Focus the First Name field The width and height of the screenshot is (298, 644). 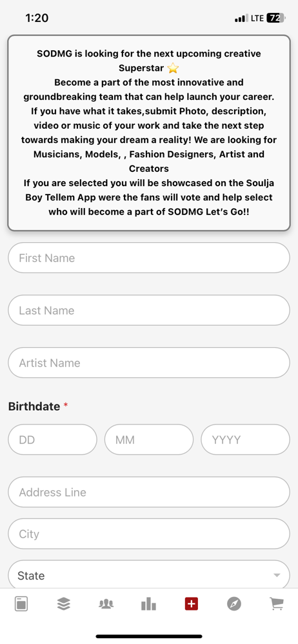click(149, 258)
